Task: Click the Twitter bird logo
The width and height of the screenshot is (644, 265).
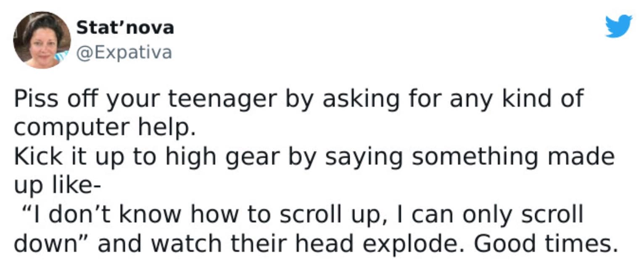Action: pyautogui.click(x=618, y=26)
